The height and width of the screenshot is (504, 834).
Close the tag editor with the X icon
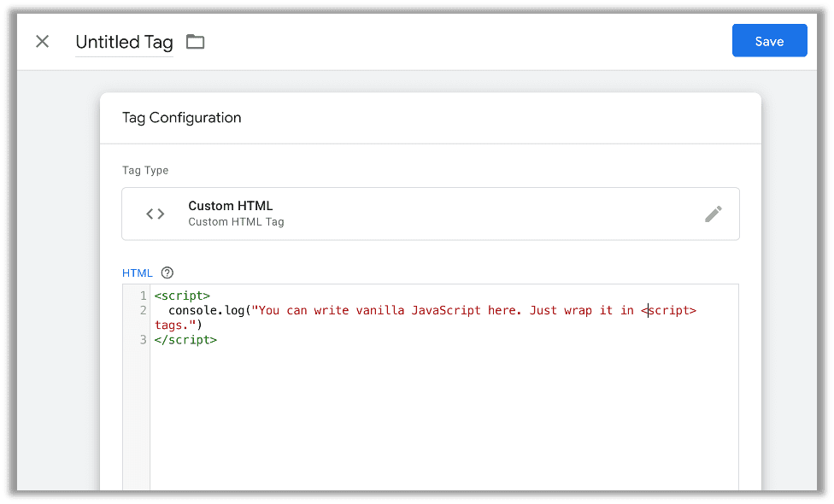pos(42,41)
